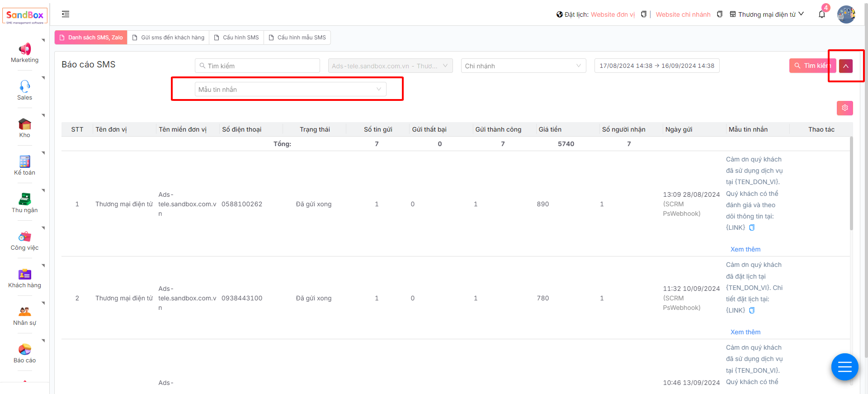Click the Website đơn vị link

pos(613,14)
